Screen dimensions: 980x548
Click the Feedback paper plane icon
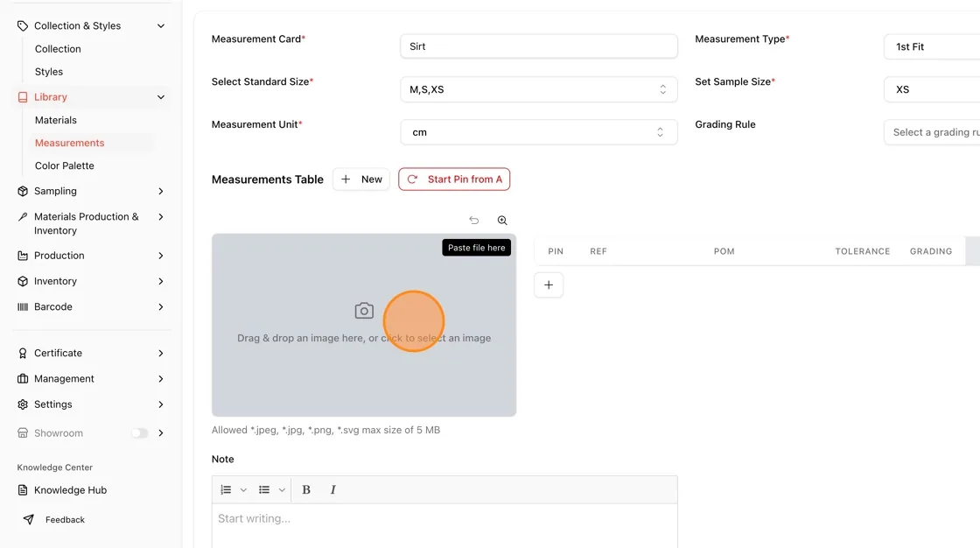[29, 519]
